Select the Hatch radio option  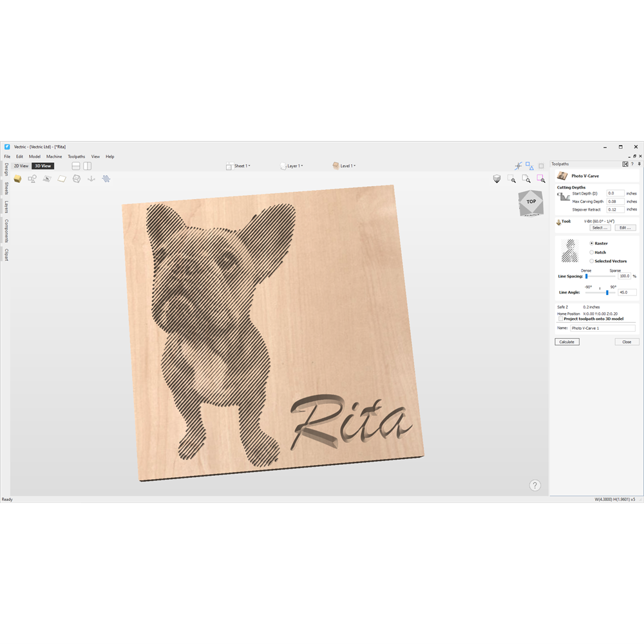click(x=591, y=252)
